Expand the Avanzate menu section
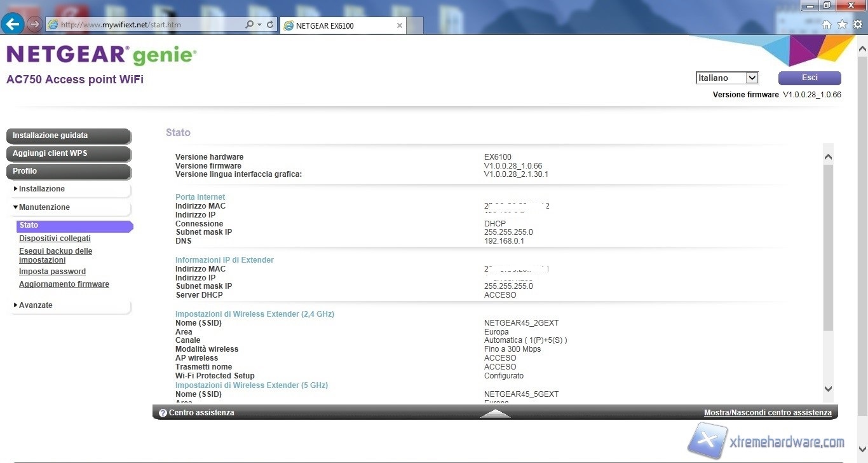 tap(36, 305)
